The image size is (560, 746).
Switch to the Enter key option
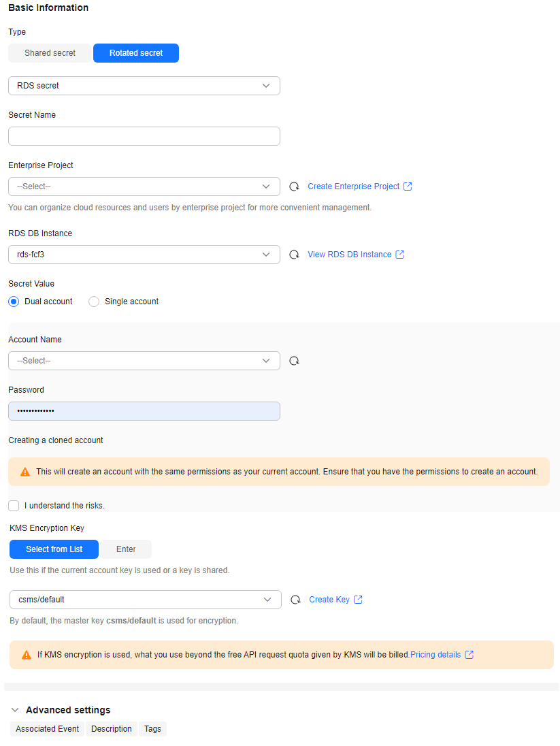coord(126,549)
